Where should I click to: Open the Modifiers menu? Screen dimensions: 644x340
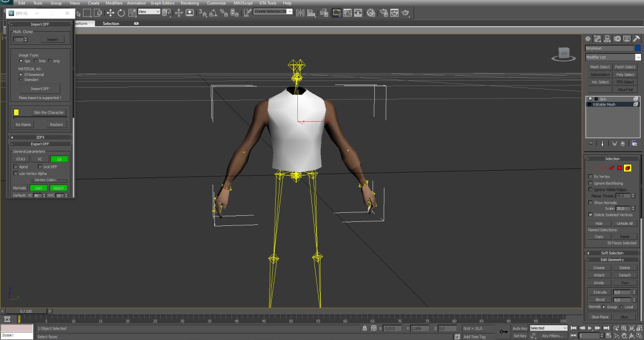point(114,3)
